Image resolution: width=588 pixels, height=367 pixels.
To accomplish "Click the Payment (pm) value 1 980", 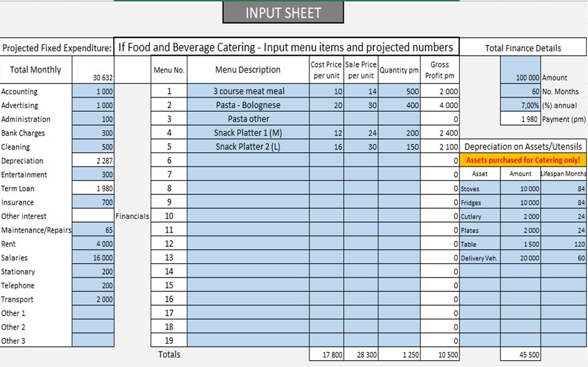I will (x=521, y=119).
